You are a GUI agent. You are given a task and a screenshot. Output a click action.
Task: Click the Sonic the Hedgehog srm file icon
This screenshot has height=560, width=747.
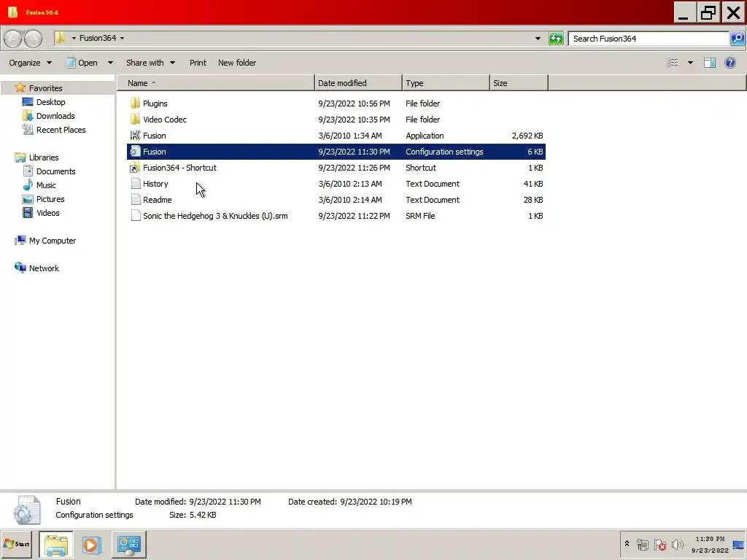135,216
